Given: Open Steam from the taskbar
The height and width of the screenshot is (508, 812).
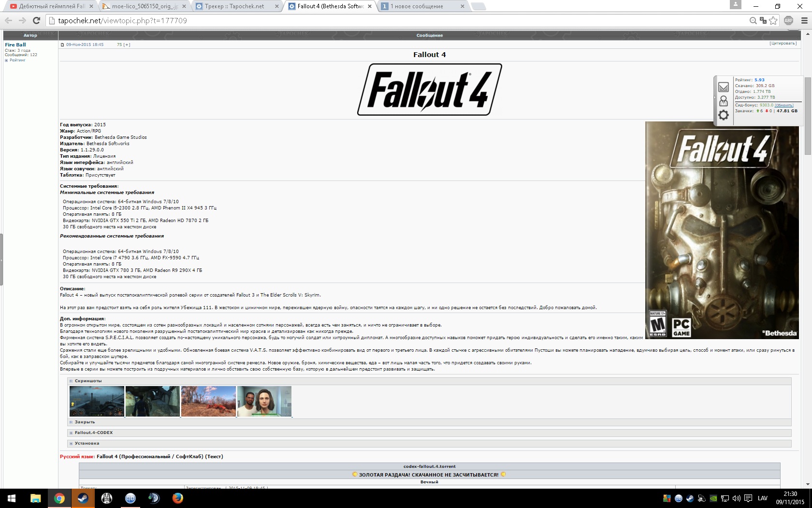Looking at the screenshot, I should coord(83,498).
